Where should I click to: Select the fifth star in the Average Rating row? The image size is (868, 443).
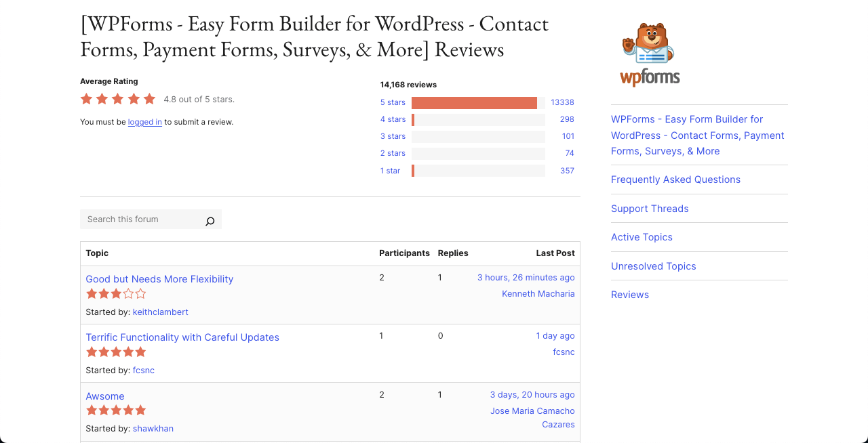point(149,98)
